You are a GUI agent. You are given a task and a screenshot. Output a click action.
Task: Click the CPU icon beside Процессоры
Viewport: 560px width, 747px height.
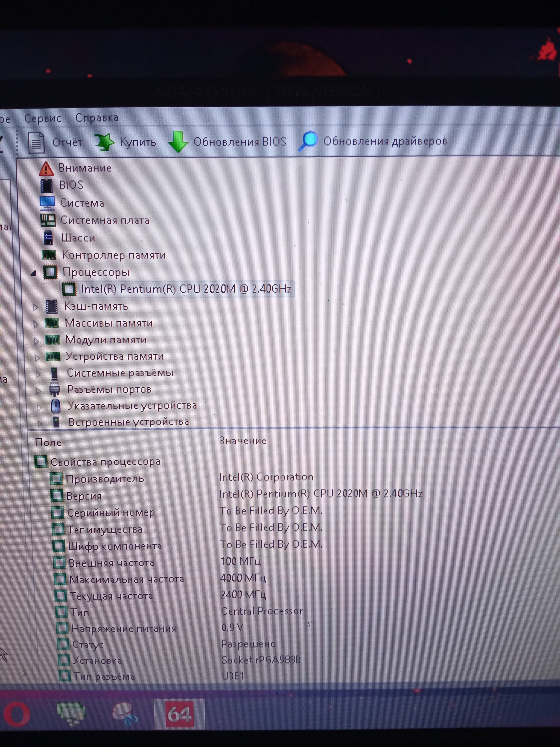50,272
